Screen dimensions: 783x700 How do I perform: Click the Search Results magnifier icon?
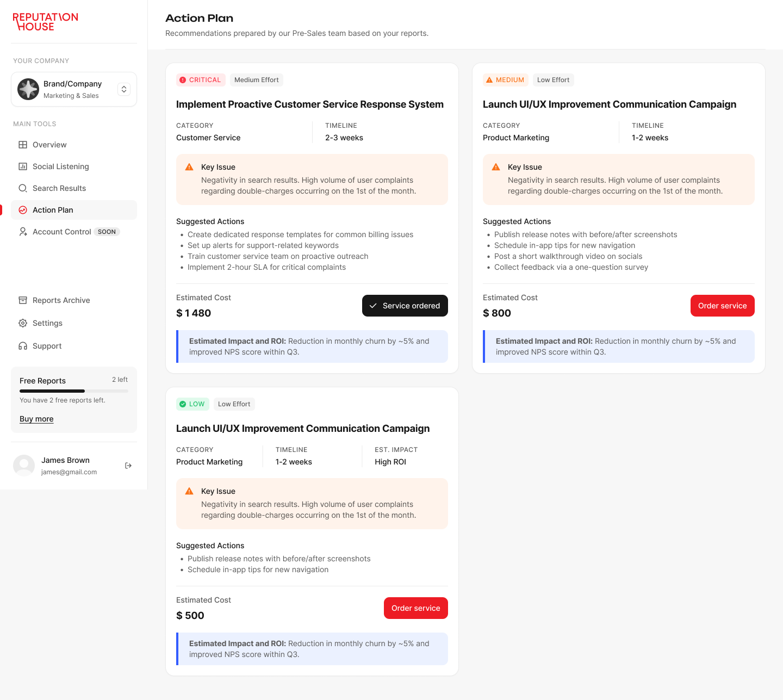click(23, 188)
